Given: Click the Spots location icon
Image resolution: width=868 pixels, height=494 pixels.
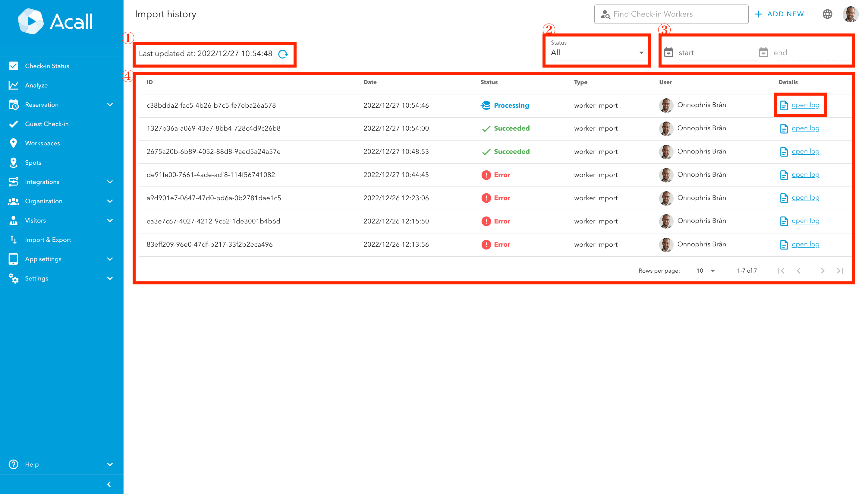Looking at the screenshot, I should [13, 163].
